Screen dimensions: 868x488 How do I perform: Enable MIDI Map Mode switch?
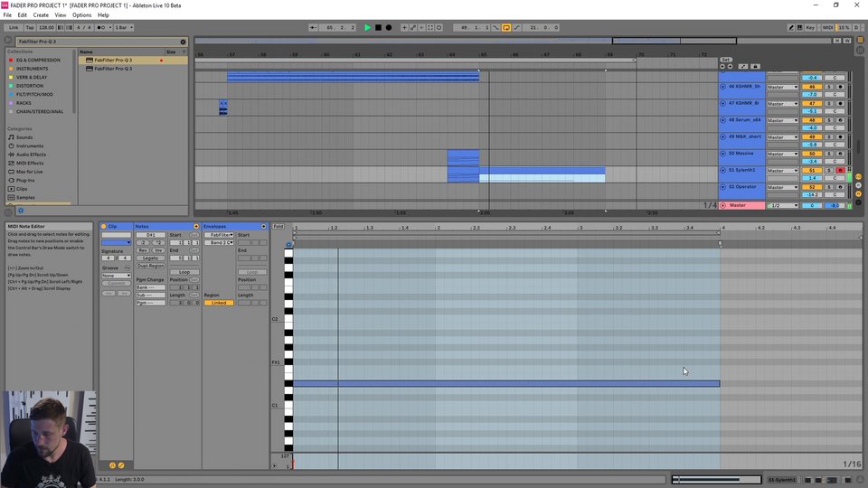click(827, 27)
